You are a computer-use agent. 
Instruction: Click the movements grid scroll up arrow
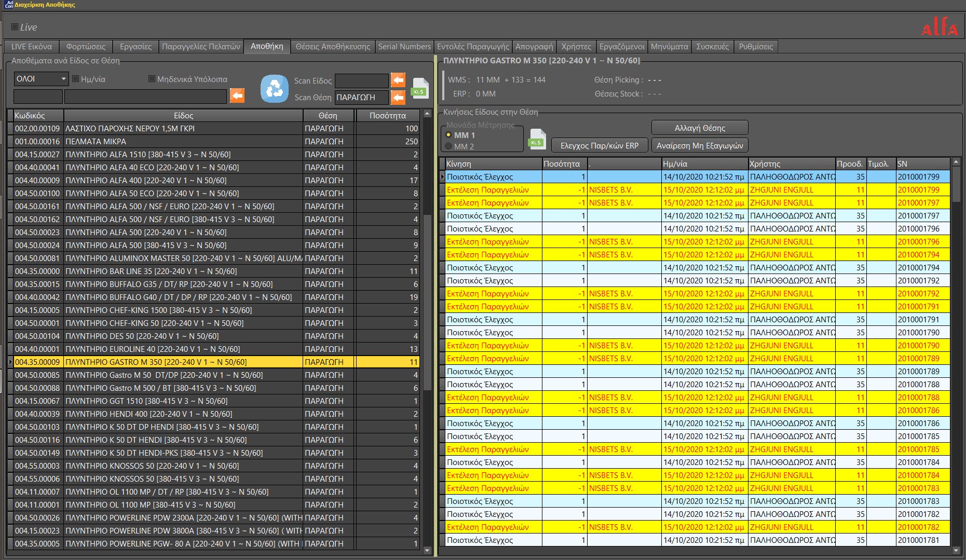(x=956, y=162)
